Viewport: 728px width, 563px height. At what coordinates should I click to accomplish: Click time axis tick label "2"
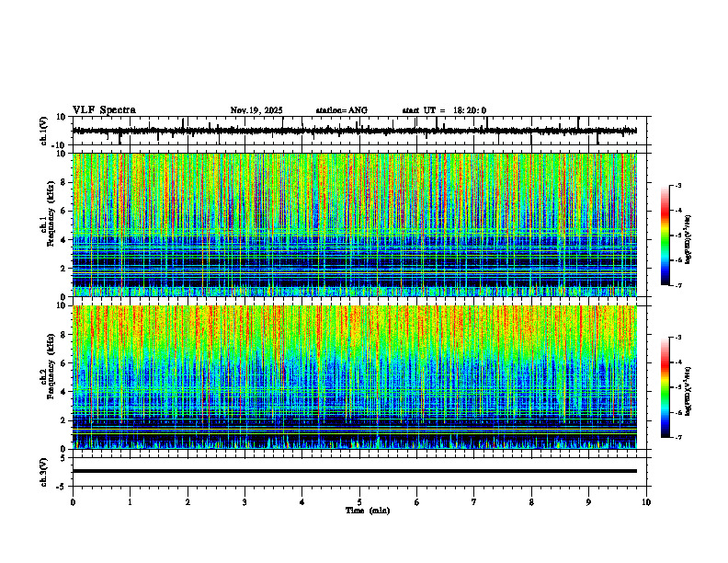188,502
